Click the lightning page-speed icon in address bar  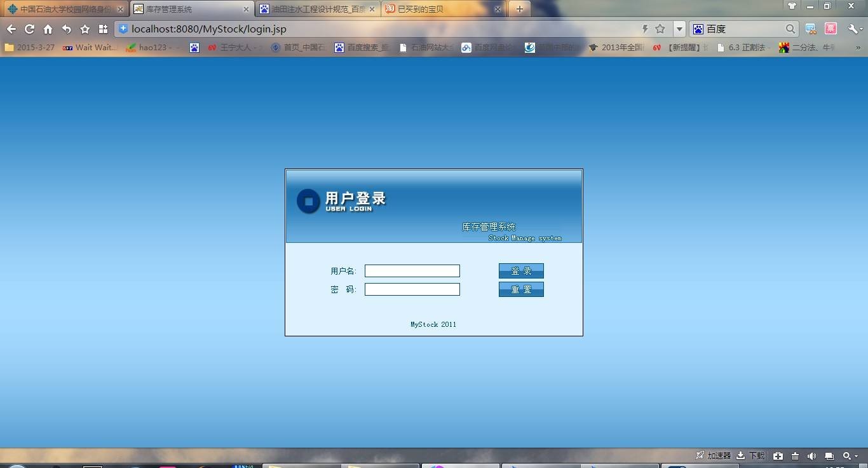coord(644,29)
